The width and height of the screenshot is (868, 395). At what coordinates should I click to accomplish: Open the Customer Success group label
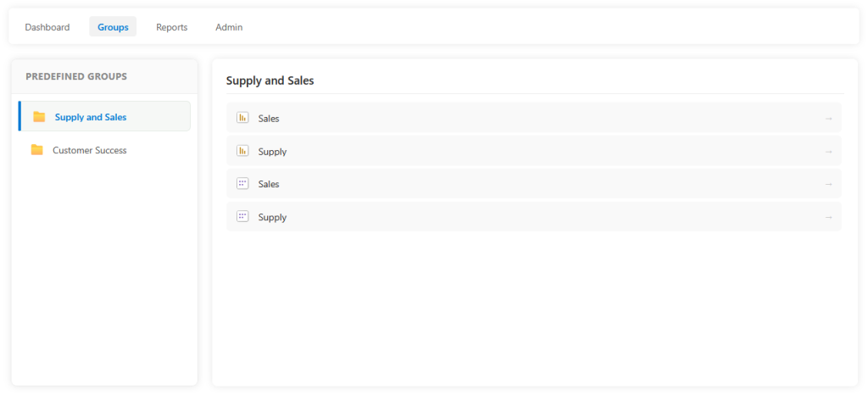click(x=90, y=150)
